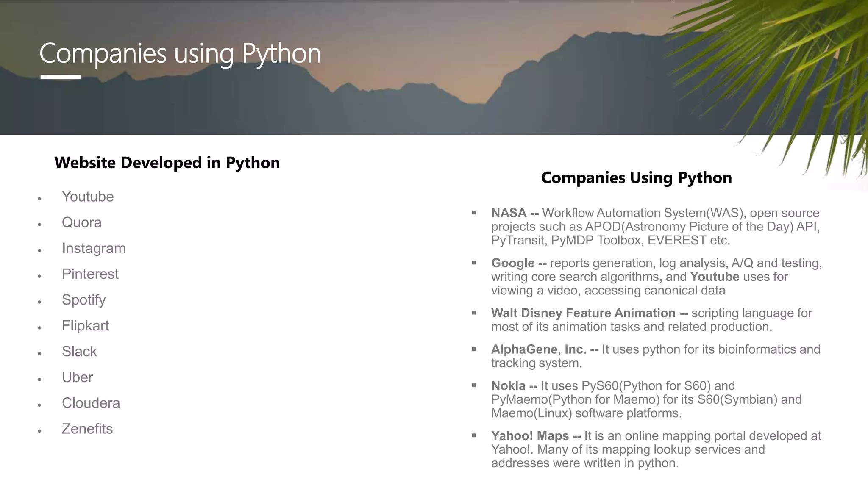Image resolution: width=868 pixels, height=488 pixels.
Task: Click 'Walt Disney Feature Animation --' label
Action: (x=590, y=313)
